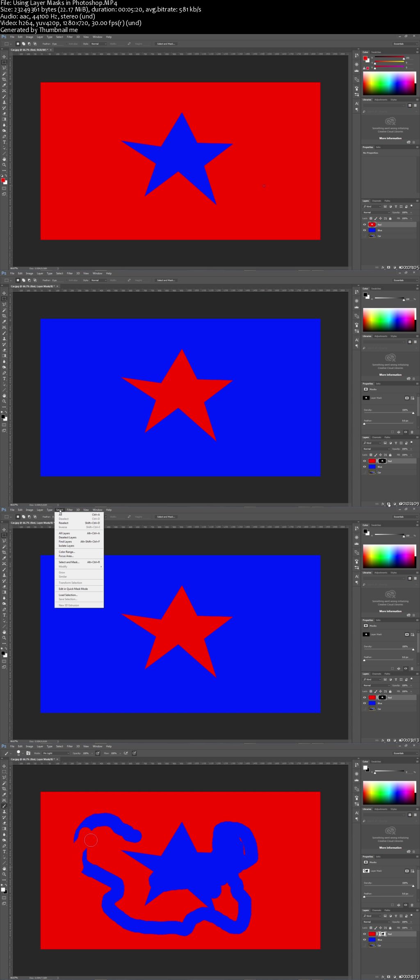Enable airbrush-style build-up in the 00:04:17 frame

click(126, 753)
